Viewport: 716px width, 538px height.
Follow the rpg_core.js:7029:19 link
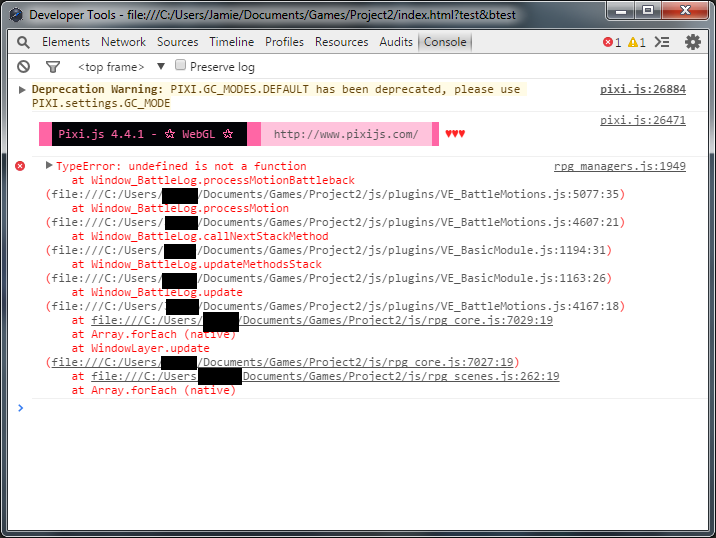(322, 320)
